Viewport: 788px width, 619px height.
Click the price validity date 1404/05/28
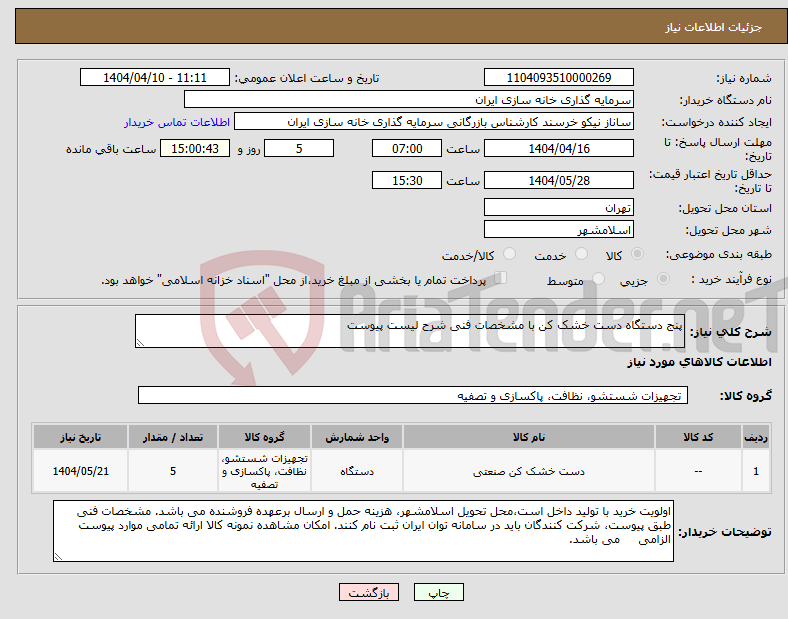[x=559, y=180]
